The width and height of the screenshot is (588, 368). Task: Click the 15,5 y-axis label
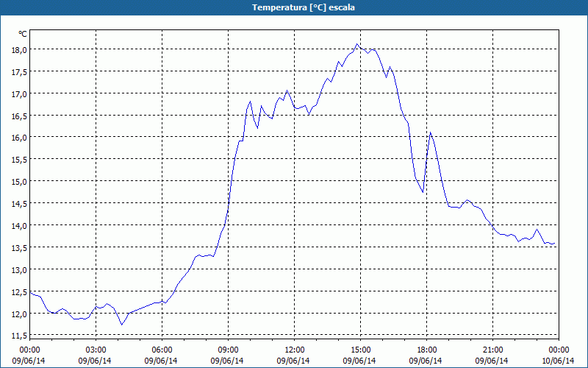point(19,160)
